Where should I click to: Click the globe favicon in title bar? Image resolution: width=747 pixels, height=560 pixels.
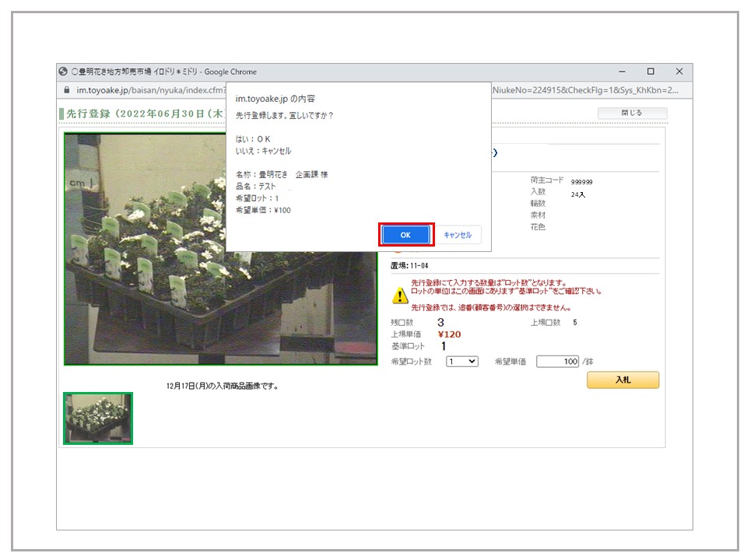tap(64, 72)
